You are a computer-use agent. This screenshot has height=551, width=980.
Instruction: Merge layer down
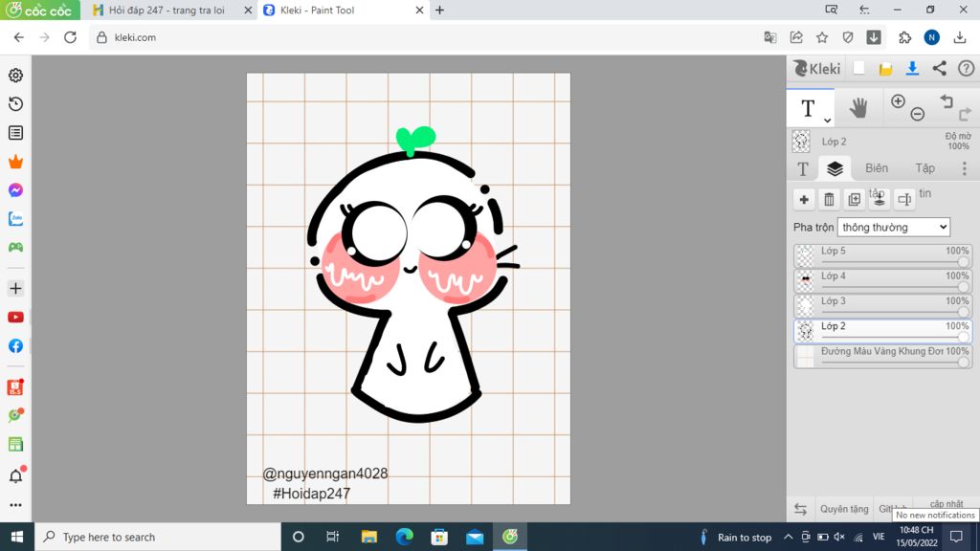click(879, 199)
